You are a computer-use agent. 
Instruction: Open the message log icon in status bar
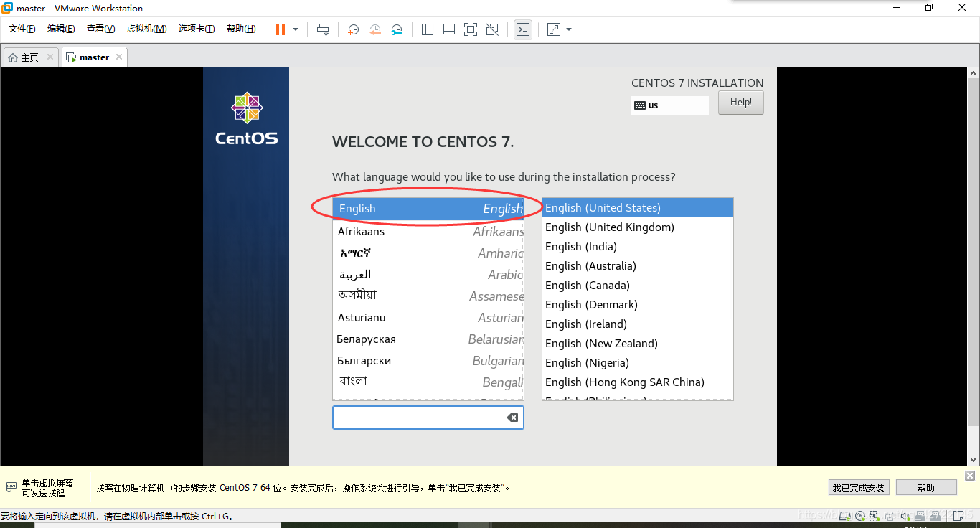coord(958,515)
